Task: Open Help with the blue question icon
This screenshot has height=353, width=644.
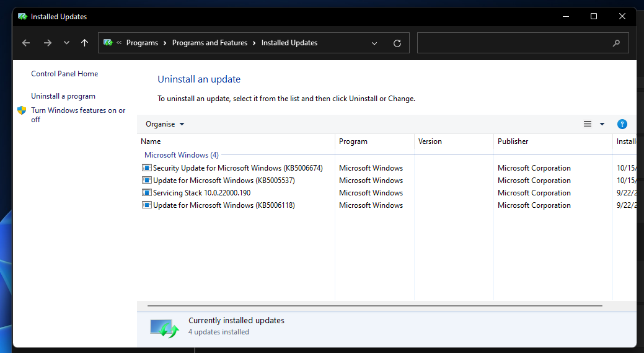Action: coord(622,124)
